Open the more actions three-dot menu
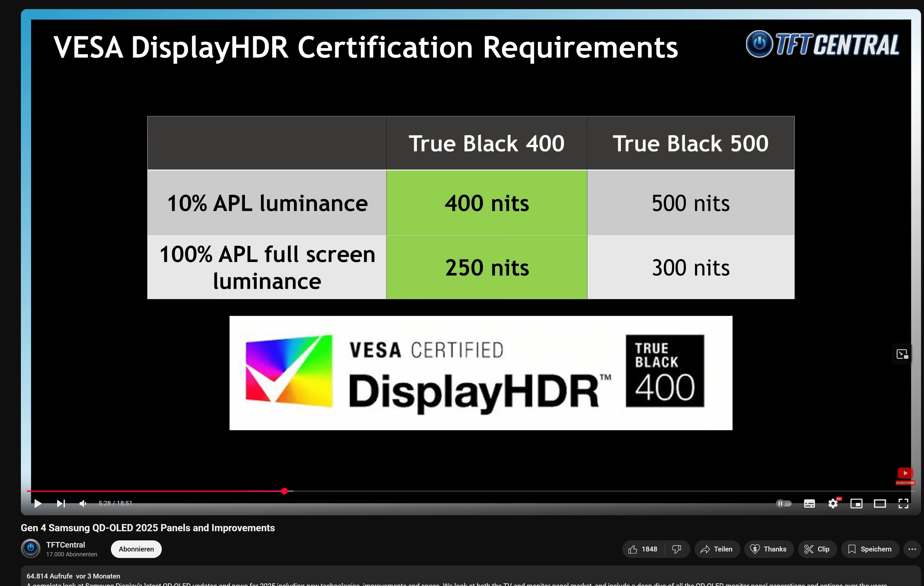924x586 pixels. [912, 549]
